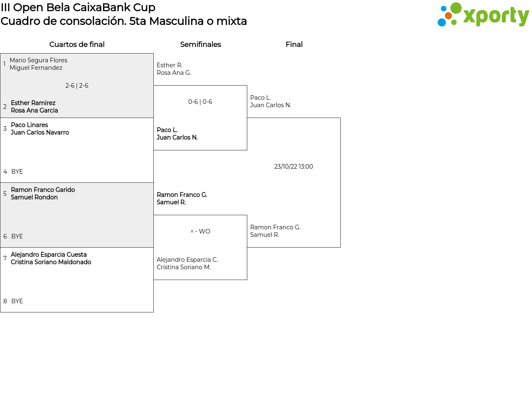Select Esther R. semifinal entry
The height and width of the screenshot is (408, 532).
pyautogui.click(x=174, y=69)
